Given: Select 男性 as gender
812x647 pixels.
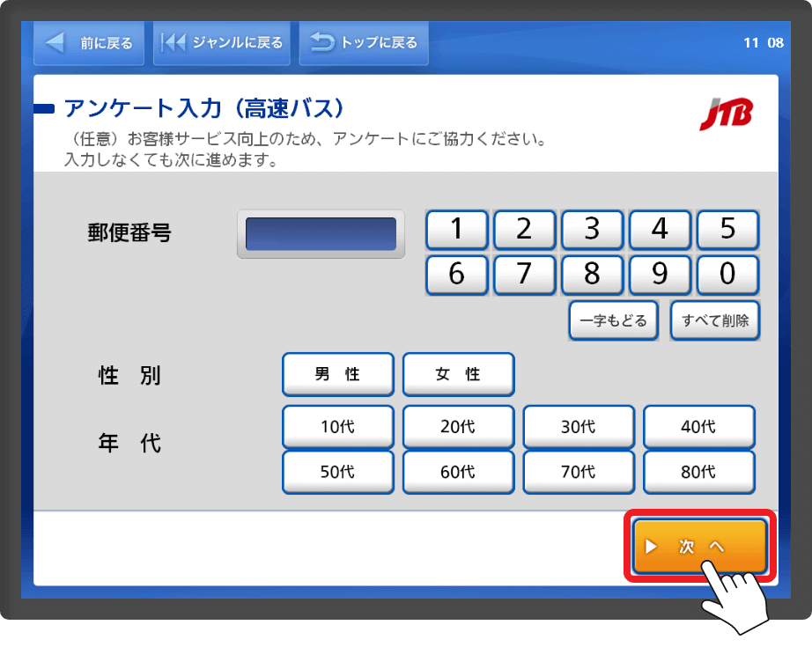Looking at the screenshot, I should (337, 375).
